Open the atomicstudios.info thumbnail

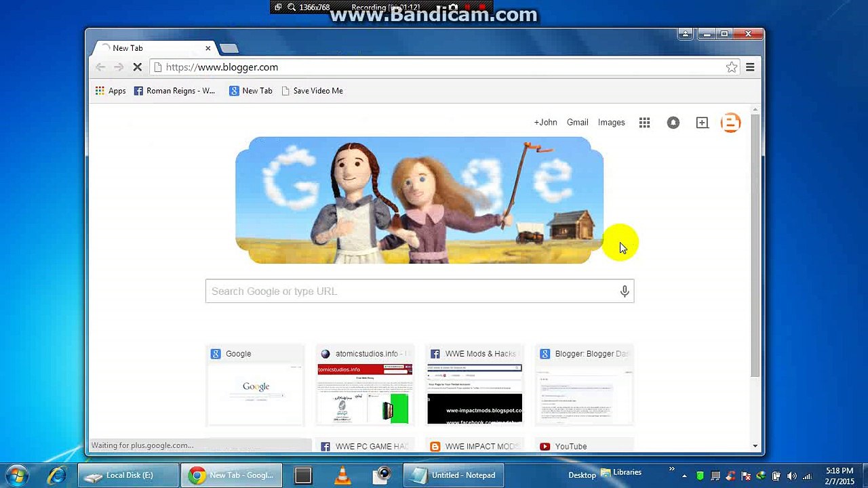tap(365, 385)
